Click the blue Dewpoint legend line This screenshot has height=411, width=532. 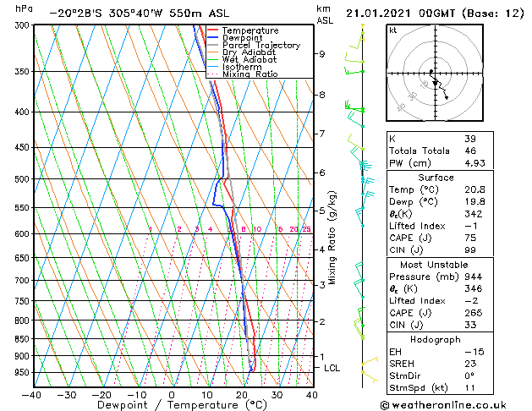tap(213, 38)
